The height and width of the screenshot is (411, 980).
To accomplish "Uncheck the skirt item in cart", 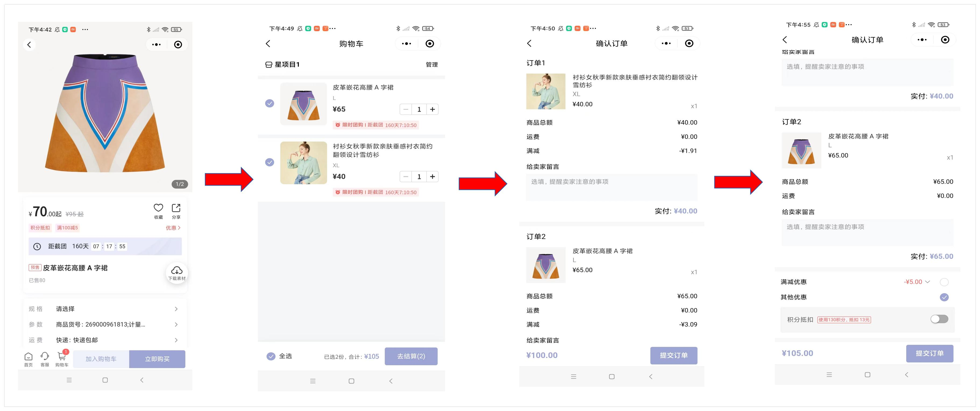I will coord(269,104).
